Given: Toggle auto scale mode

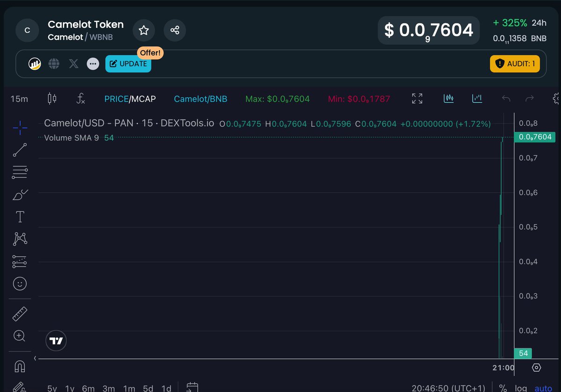Looking at the screenshot, I should [x=543, y=388].
